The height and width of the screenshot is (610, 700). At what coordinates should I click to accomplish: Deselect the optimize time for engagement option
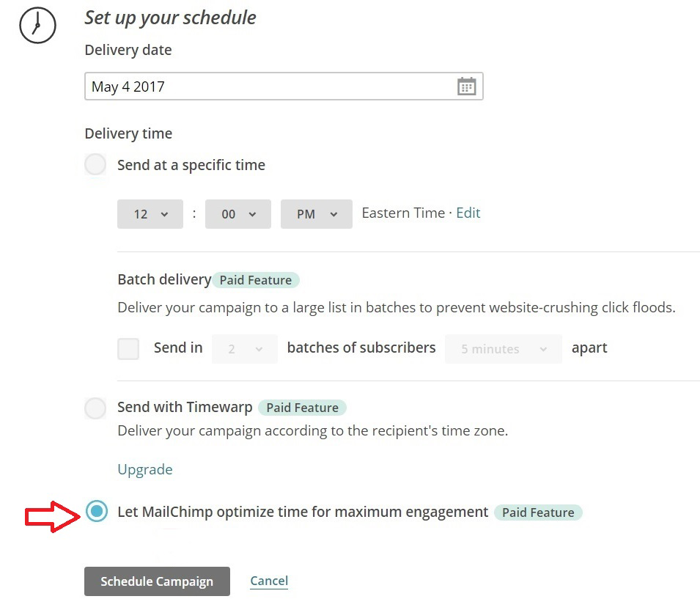(x=95, y=512)
